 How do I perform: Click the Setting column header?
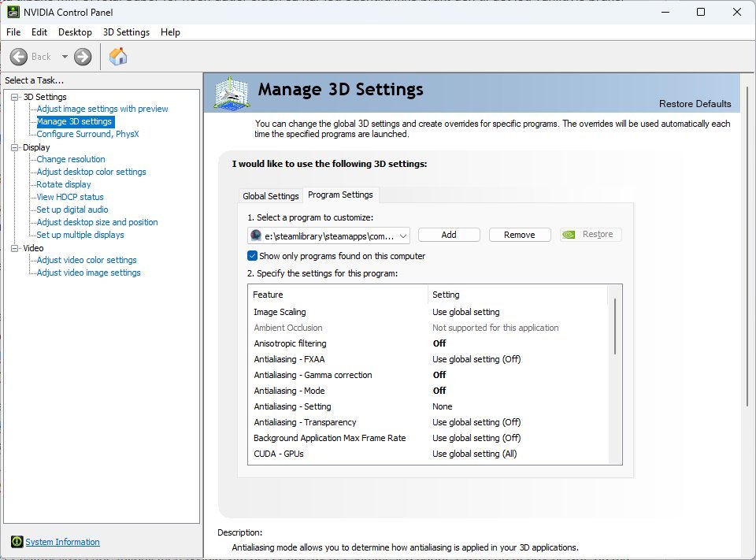click(x=518, y=295)
